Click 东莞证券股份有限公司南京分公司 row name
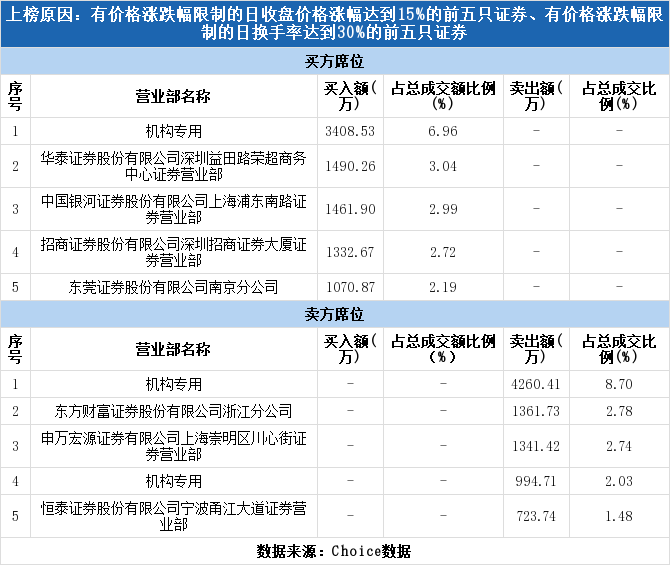The image size is (670, 565). pyautogui.click(x=173, y=287)
